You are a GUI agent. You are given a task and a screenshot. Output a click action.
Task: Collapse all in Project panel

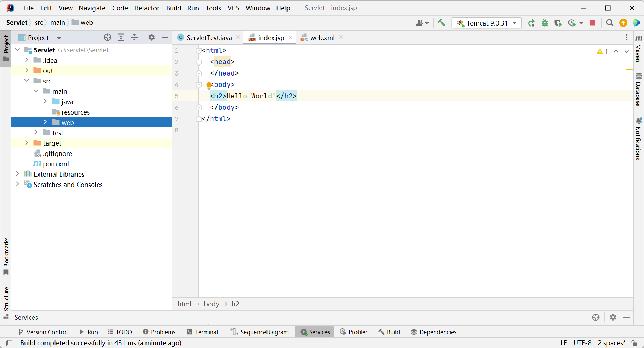pyautogui.click(x=134, y=37)
